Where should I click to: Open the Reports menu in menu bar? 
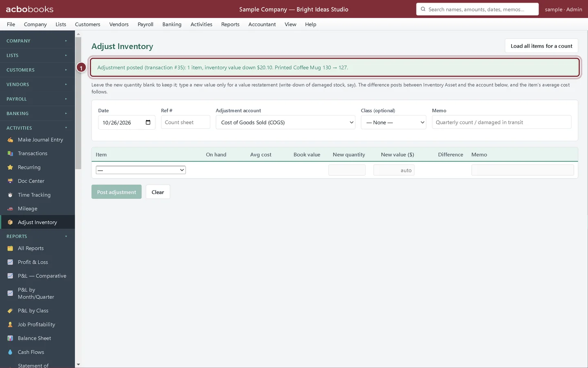pos(230,25)
